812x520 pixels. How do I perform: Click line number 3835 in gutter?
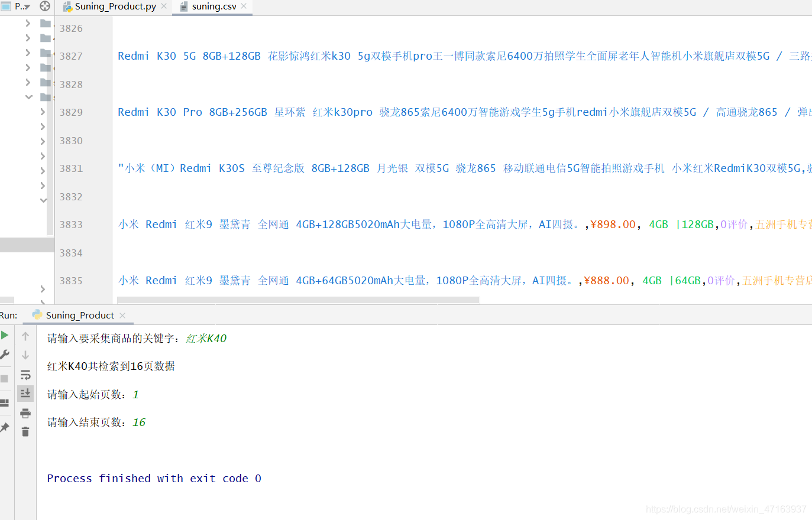coord(71,281)
